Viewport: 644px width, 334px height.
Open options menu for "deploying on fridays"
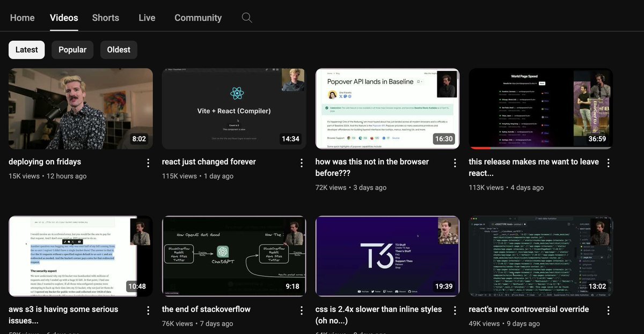pos(148,163)
